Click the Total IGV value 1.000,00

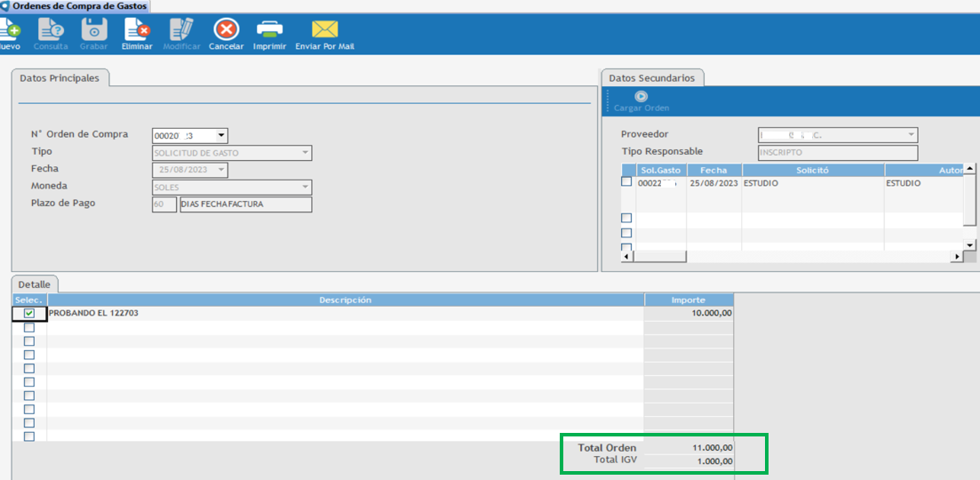pyautogui.click(x=689, y=461)
